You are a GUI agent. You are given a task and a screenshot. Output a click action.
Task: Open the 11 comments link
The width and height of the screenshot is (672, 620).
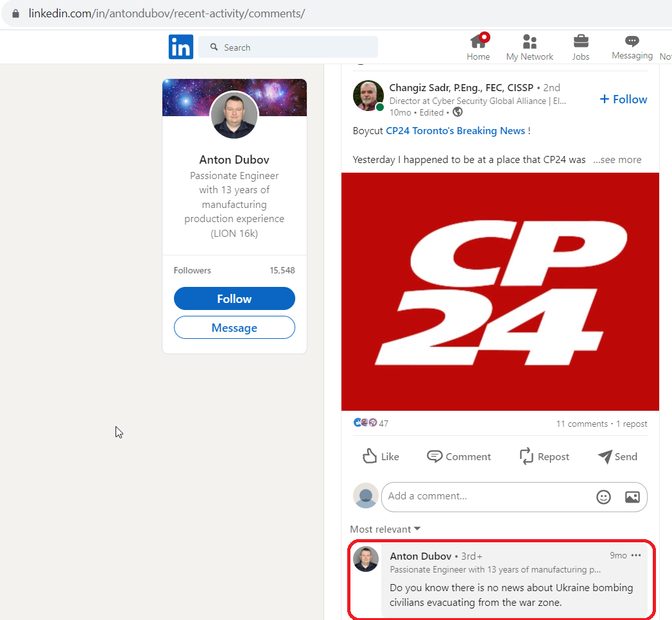[x=582, y=424]
